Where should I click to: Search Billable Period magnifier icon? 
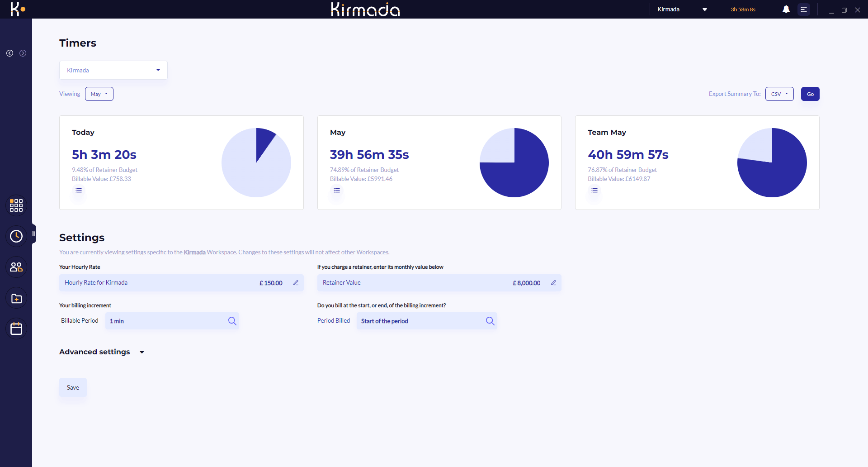pyautogui.click(x=232, y=321)
